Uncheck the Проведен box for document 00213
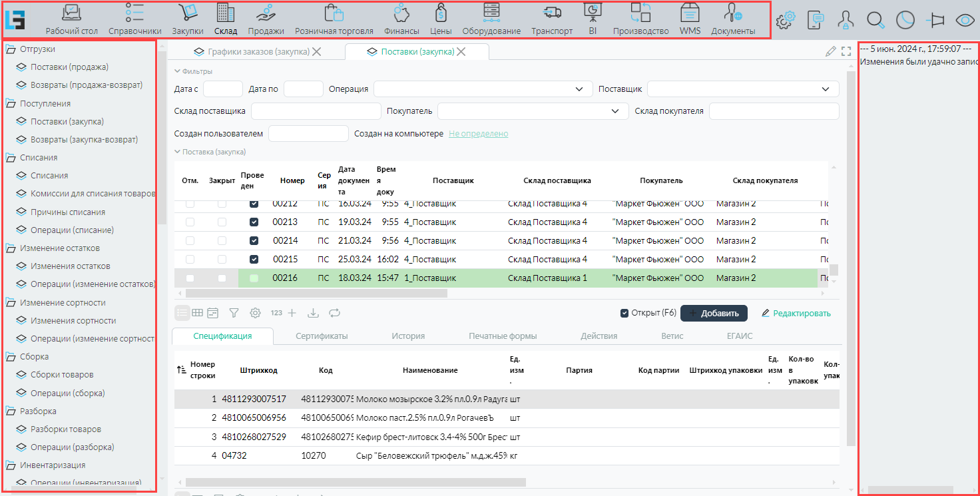The image size is (980, 496). coord(254,222)
